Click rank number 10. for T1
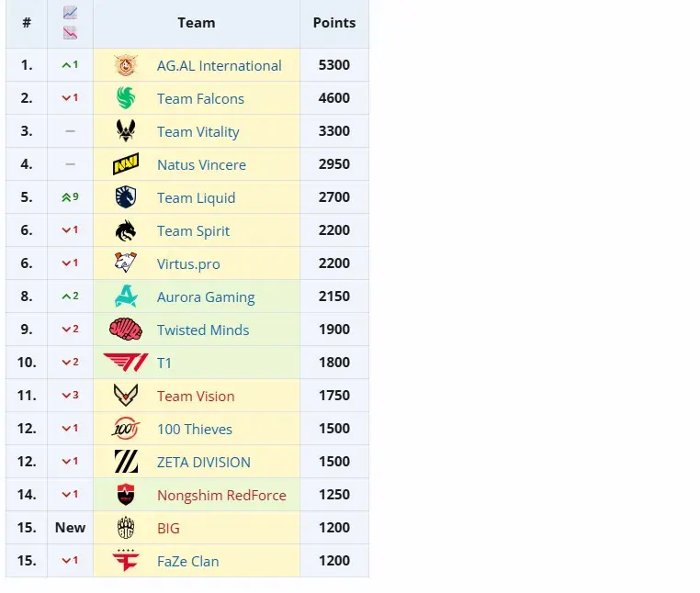This screenshot has width=700, height=593. point(27,363)
